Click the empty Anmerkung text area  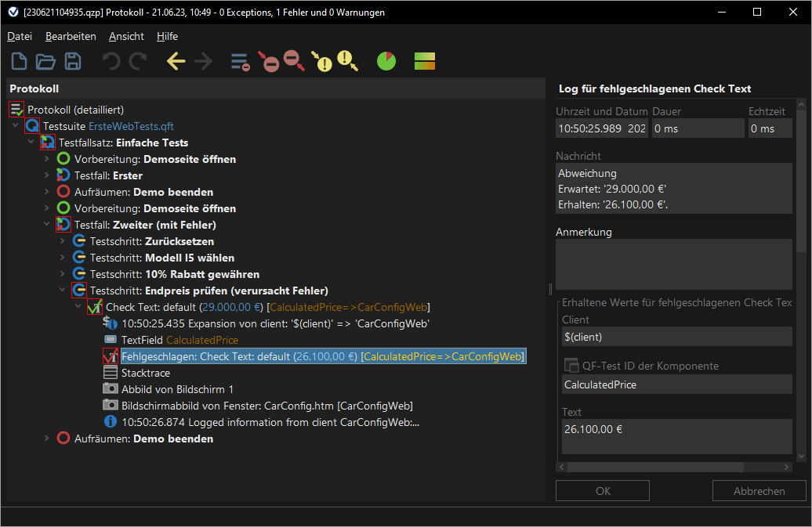tap(674, 264)
